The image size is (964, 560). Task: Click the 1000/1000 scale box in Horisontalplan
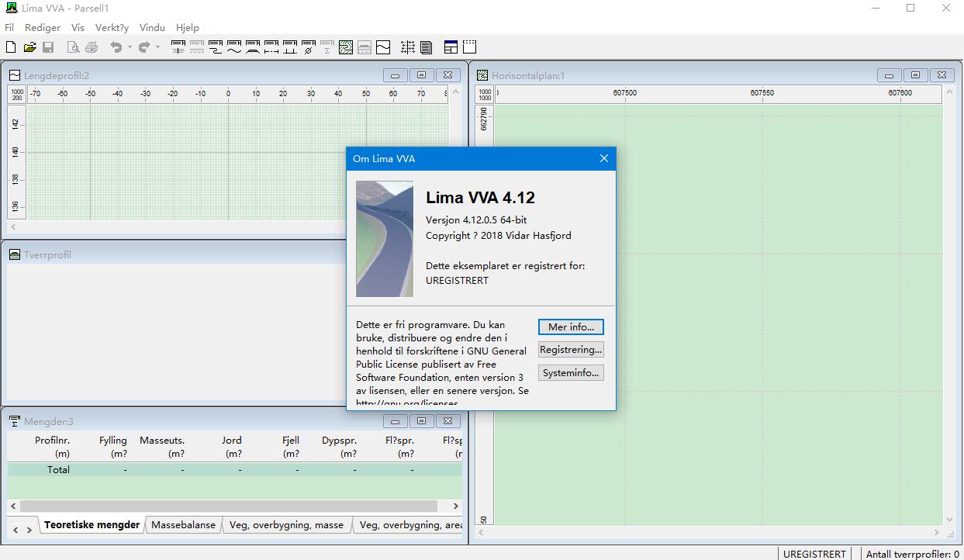point(485,95)
